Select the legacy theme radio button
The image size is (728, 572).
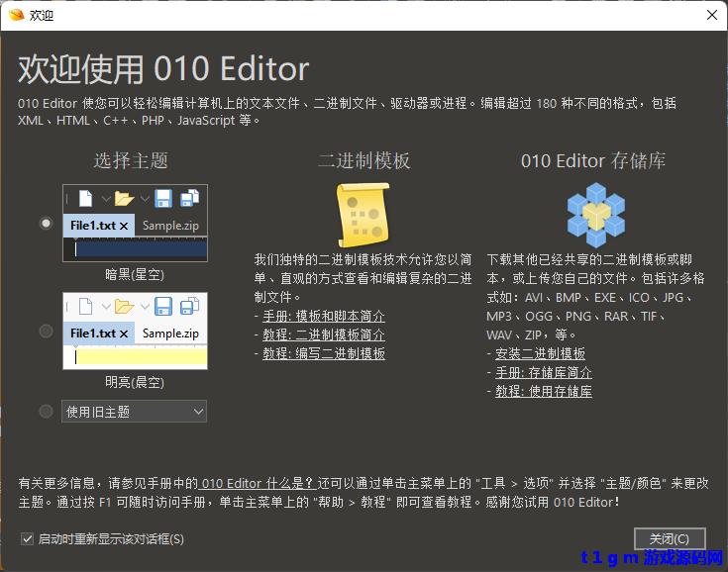(46, 411)
